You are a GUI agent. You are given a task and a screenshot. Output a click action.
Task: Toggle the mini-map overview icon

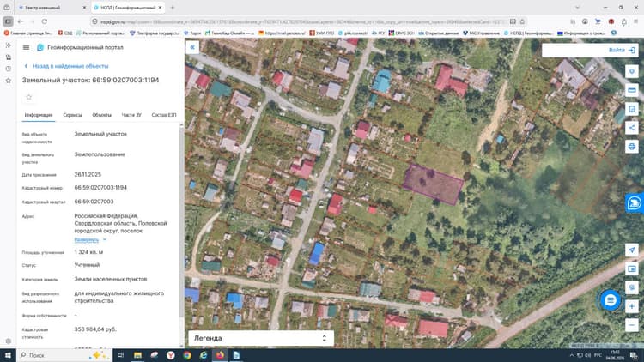click(x=632, y=268)
